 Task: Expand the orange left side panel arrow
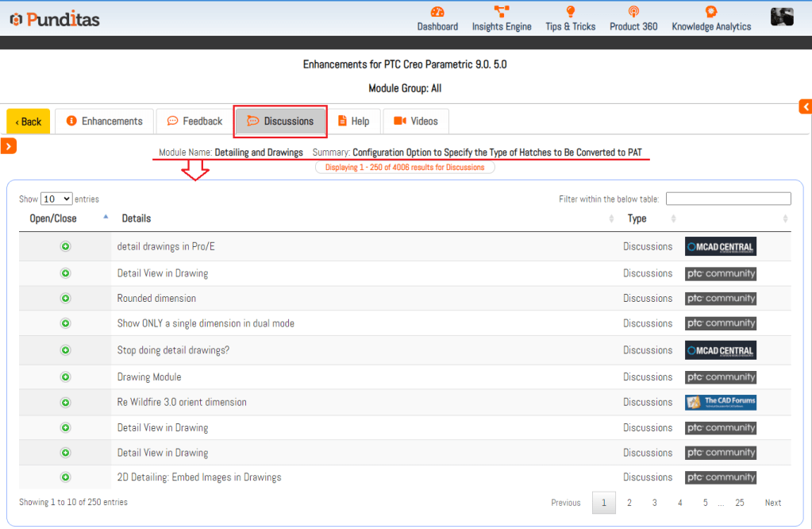pos(8,147)
